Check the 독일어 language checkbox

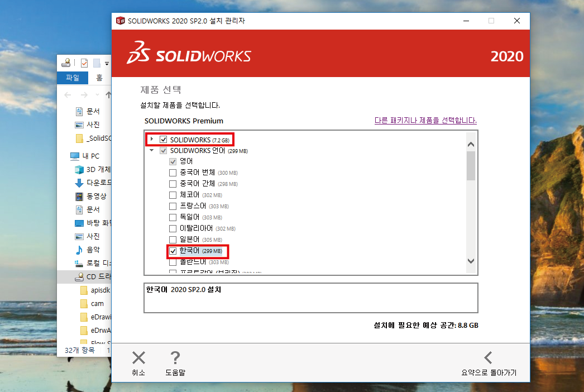click(173, 218)
